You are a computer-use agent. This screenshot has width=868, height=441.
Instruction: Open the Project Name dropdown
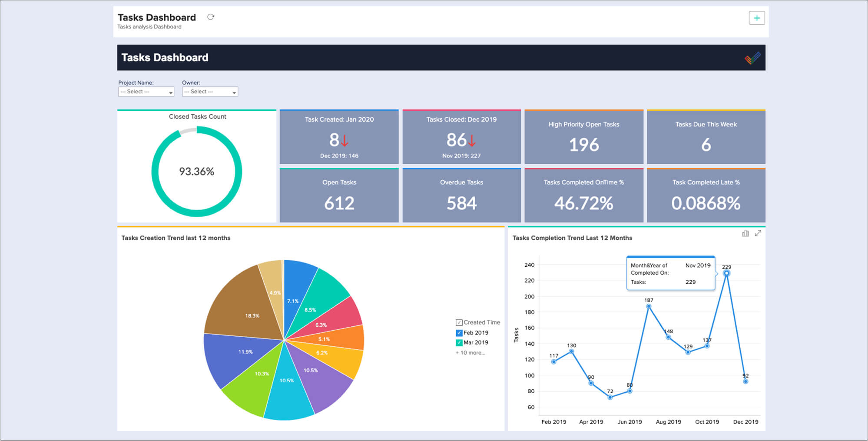click(x=146, y=92)
